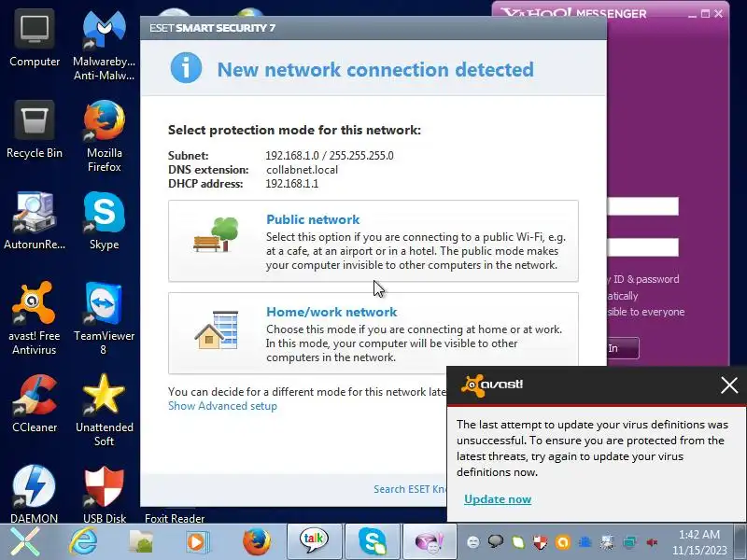Choose the Public network option
The height and width of the screenshot is (560, 747).
(x=373, y=241)
